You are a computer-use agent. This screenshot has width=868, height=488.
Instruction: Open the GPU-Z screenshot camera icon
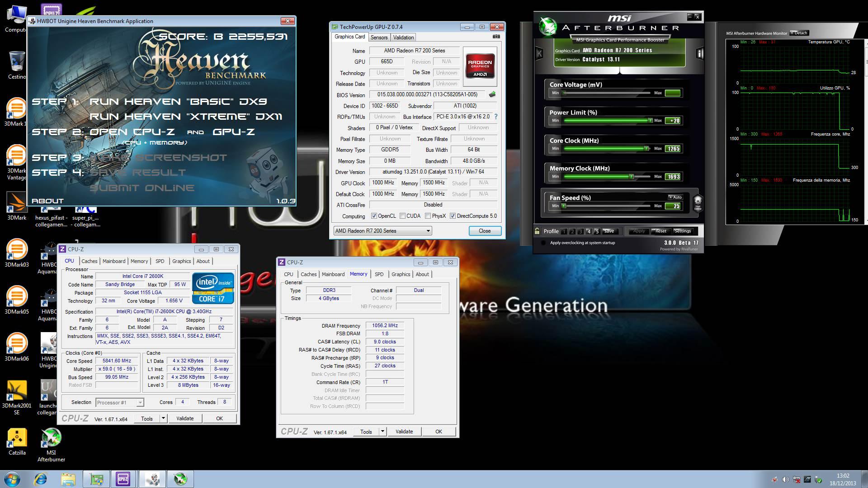(496, 37)
